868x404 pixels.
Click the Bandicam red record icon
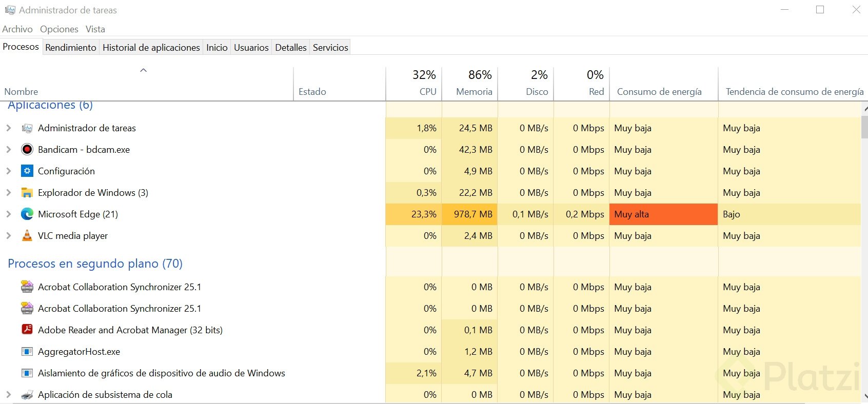(27, 150)
